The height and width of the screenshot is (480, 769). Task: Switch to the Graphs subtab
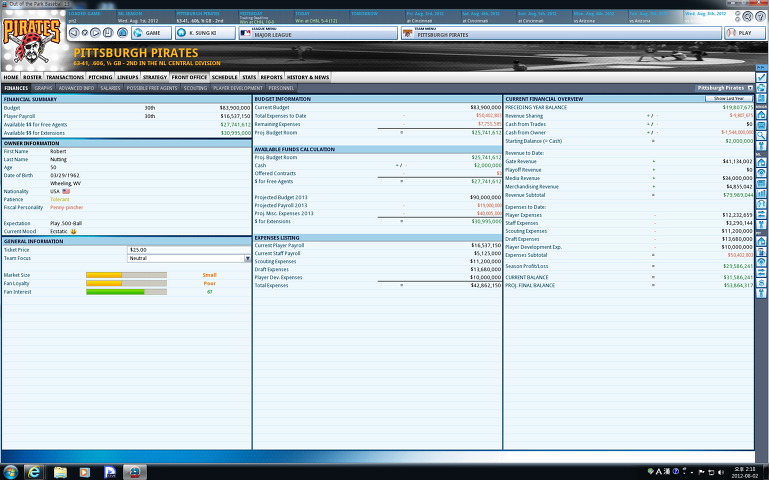tap(43, 88)
